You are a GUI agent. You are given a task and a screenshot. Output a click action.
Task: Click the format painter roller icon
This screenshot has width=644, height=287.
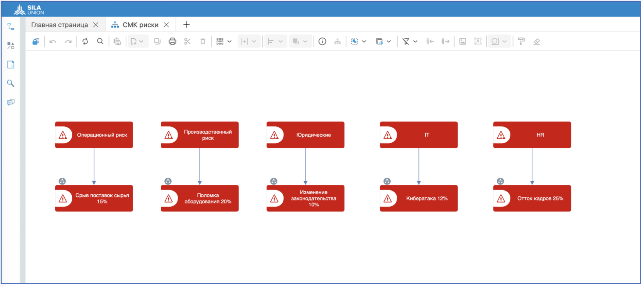click(521, 41)
